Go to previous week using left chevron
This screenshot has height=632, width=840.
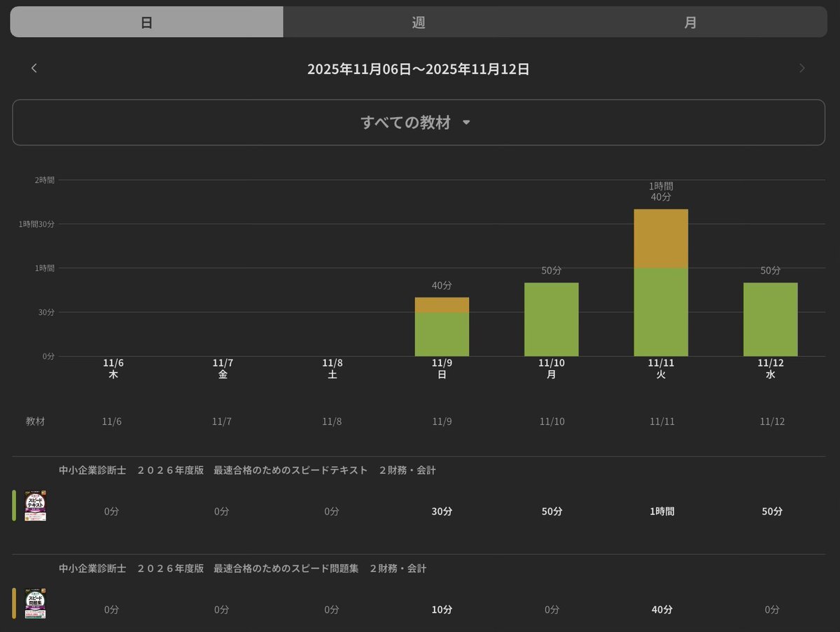click(34, 68)
